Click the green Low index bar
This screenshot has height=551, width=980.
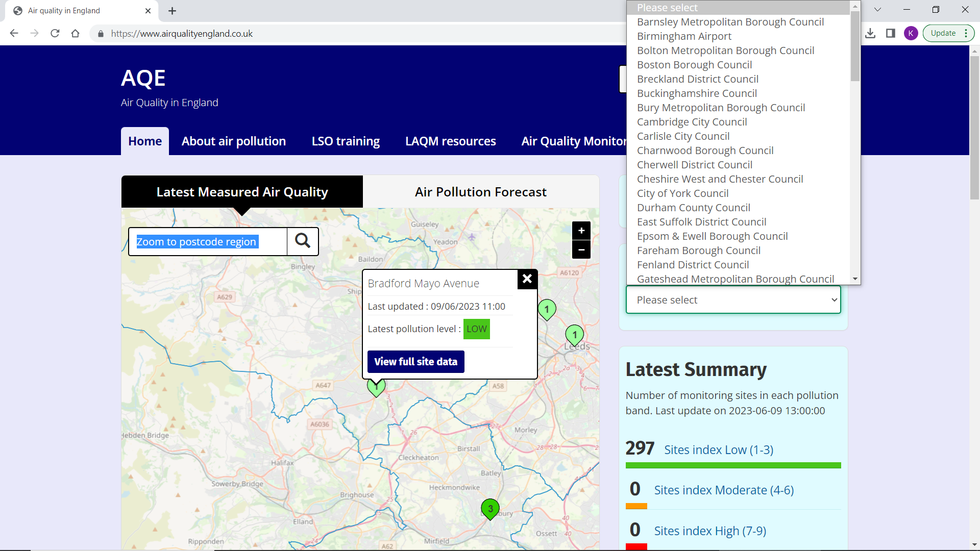tap(733, 465)
